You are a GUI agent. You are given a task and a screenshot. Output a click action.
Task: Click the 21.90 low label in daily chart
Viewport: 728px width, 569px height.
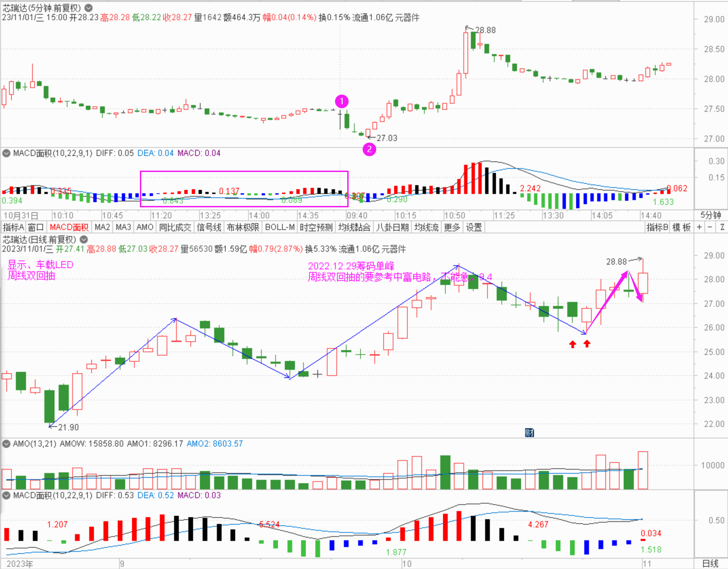pos(68,427)
